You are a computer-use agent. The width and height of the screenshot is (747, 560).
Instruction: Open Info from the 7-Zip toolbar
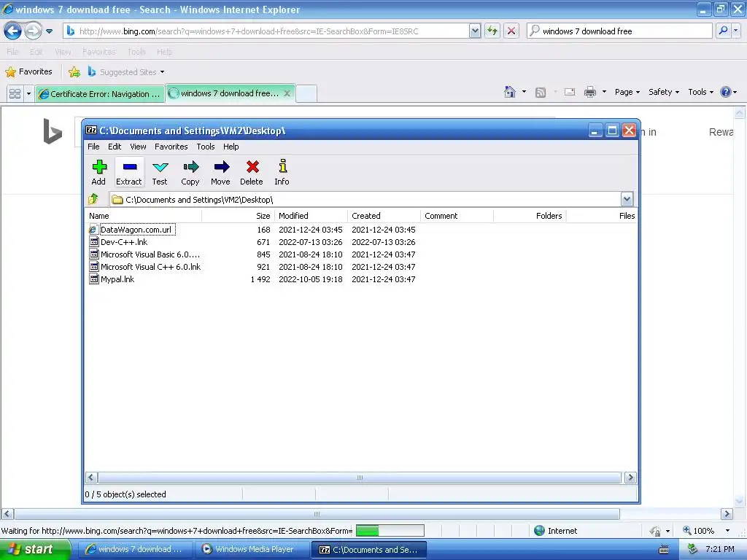[282, 172]
